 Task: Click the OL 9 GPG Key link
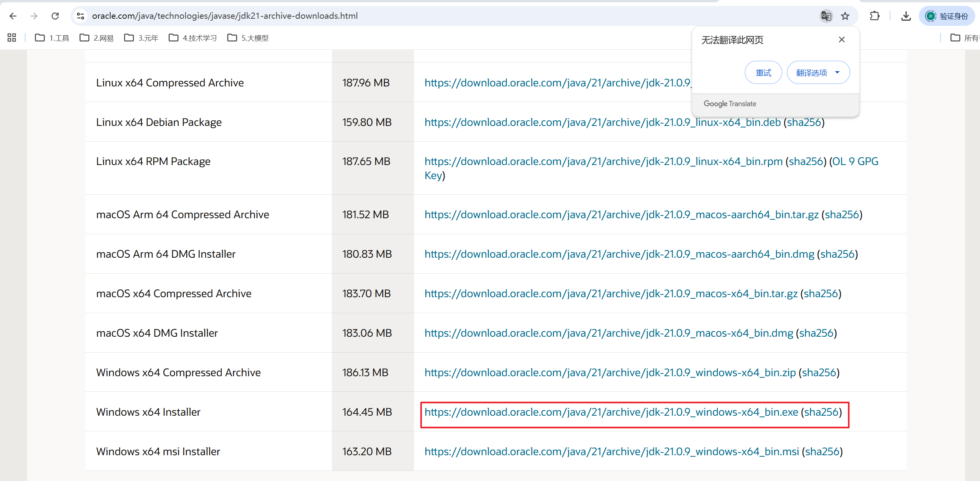[855, 162]
